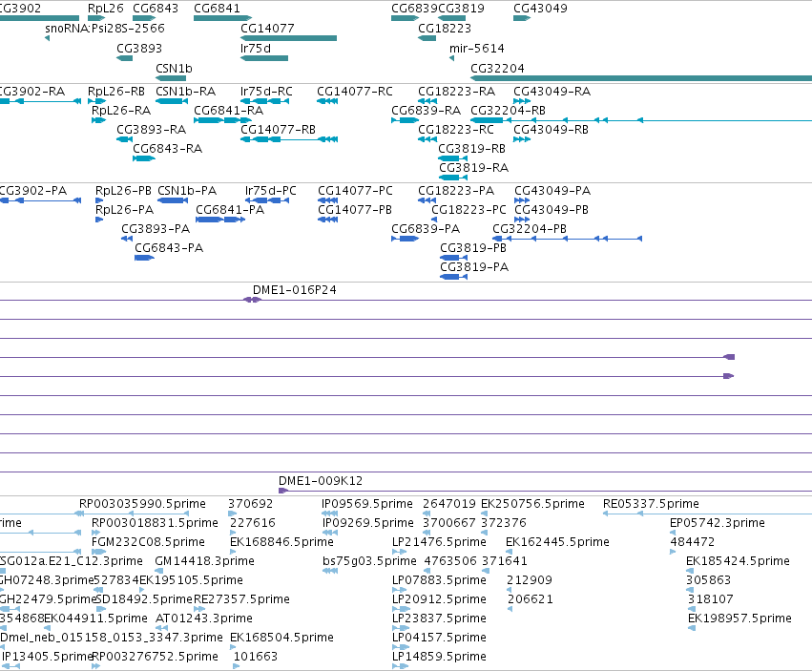Image resolution: width=812 pixels, height=671 pixels.
Task: Click protein CG3819-PB
Action: click(473, 249)
